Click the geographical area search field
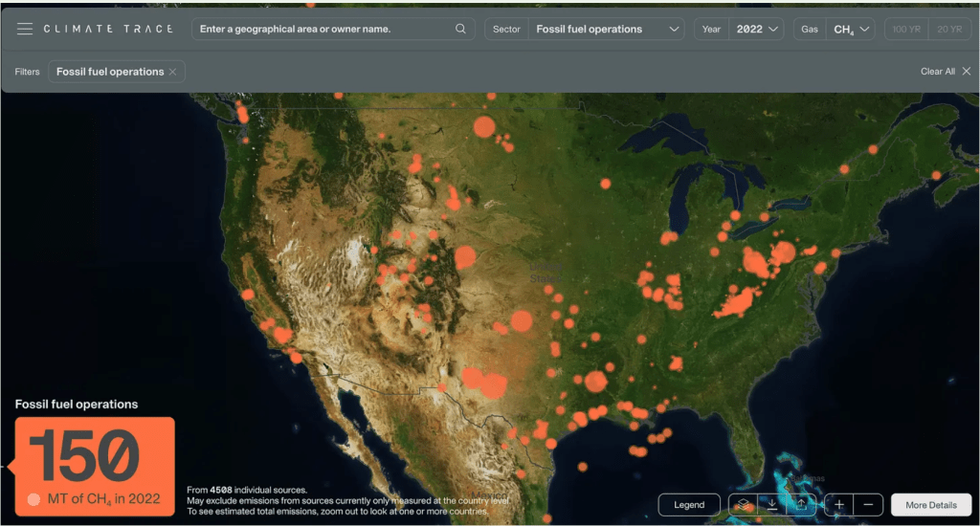This screenshot has height=526, width=980. [x=325, y=29]
